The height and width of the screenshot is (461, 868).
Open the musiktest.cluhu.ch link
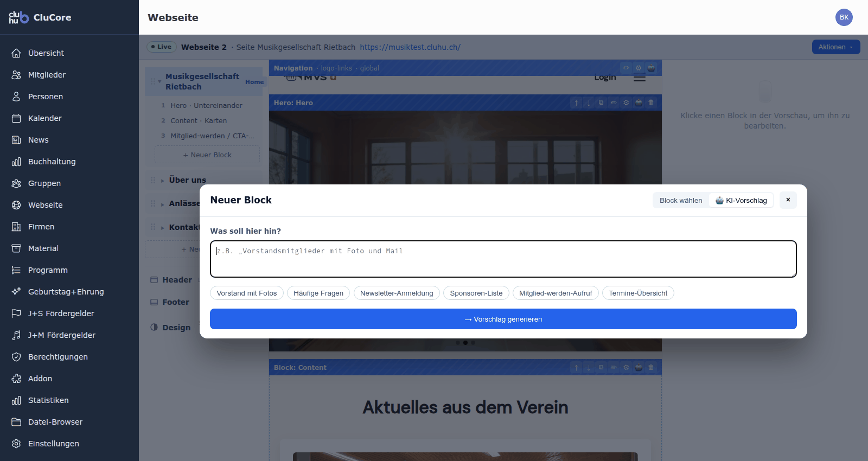tap(410, 47)
